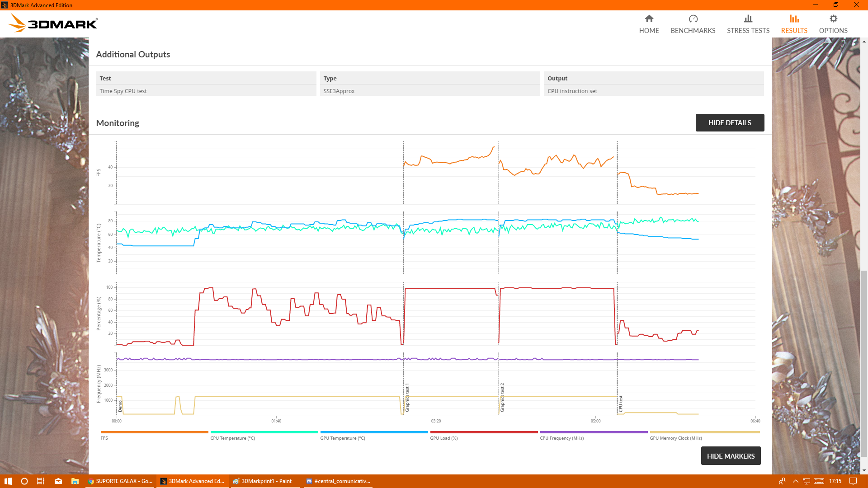
Task: Click the 3DMark logo
Action: 53,23
